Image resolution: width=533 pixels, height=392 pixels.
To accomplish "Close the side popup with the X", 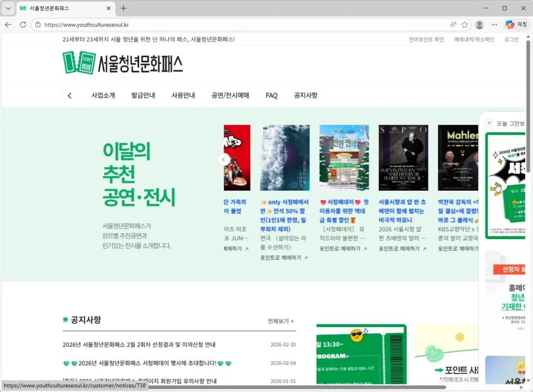I will (x=489, y=122).
